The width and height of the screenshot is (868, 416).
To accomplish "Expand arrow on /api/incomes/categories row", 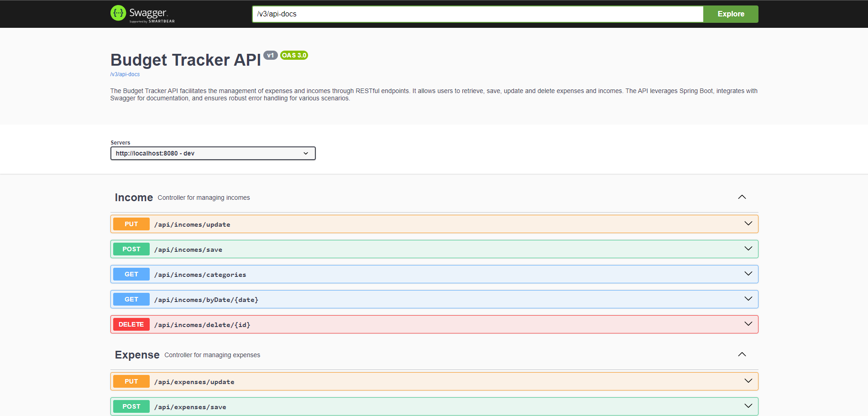I will [x=748, y=274].
